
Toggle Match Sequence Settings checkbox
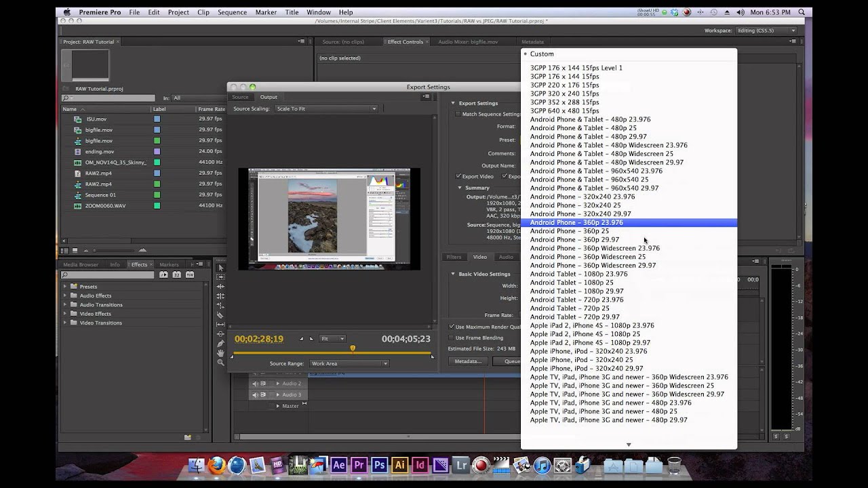coord(458,114)
